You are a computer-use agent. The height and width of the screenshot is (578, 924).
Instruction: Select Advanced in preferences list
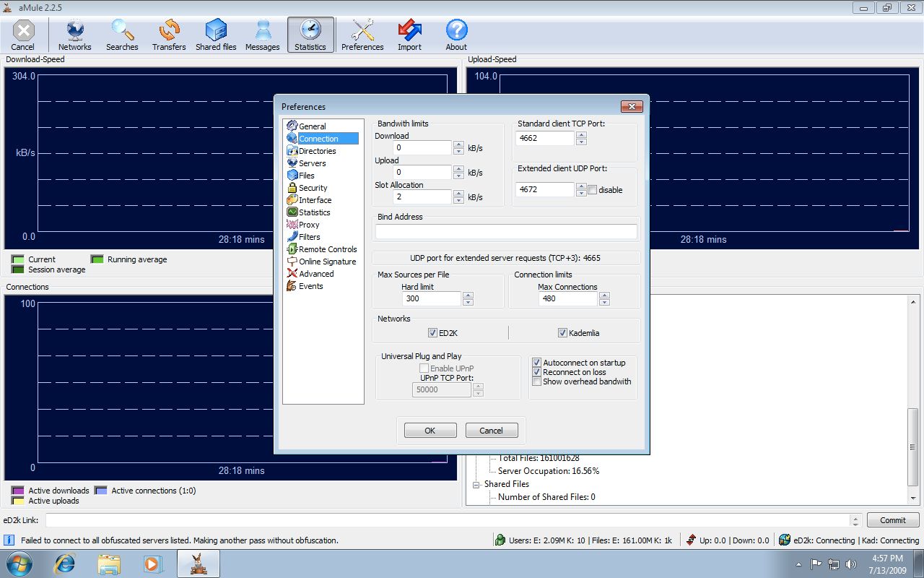pos(310,274)
